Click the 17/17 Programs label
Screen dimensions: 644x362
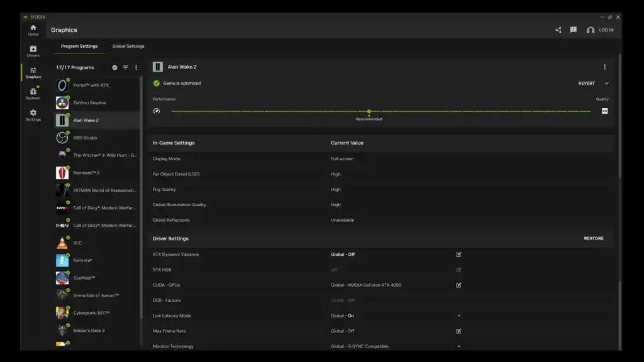coord(75,67)
